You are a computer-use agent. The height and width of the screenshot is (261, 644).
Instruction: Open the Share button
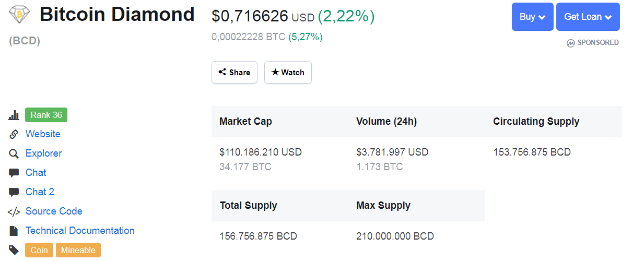235,73
